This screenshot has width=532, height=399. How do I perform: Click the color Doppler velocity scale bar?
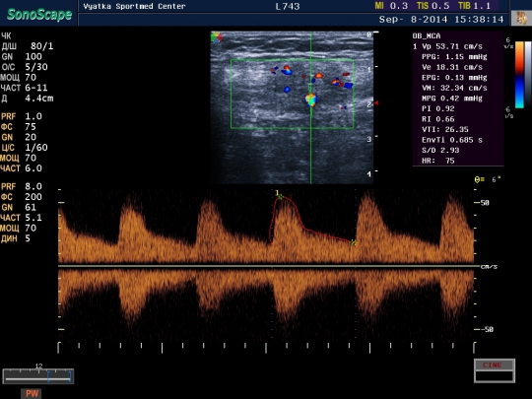click(x=519, y=75)
